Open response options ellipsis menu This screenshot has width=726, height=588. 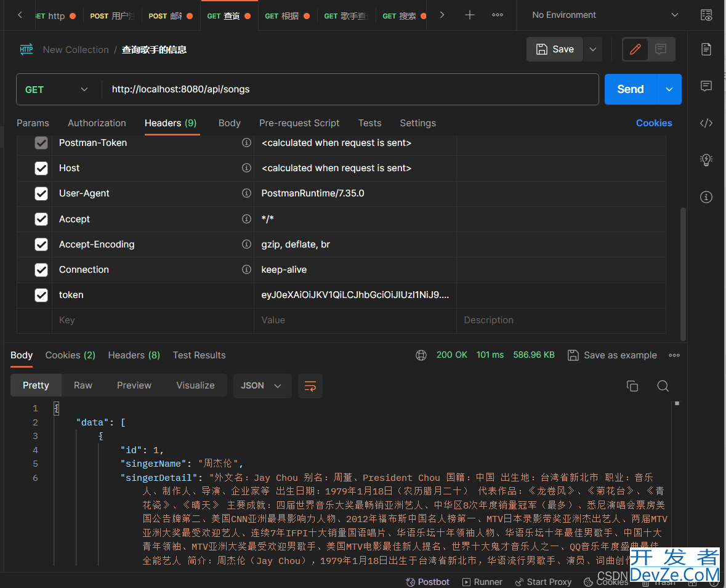(674, 356)
